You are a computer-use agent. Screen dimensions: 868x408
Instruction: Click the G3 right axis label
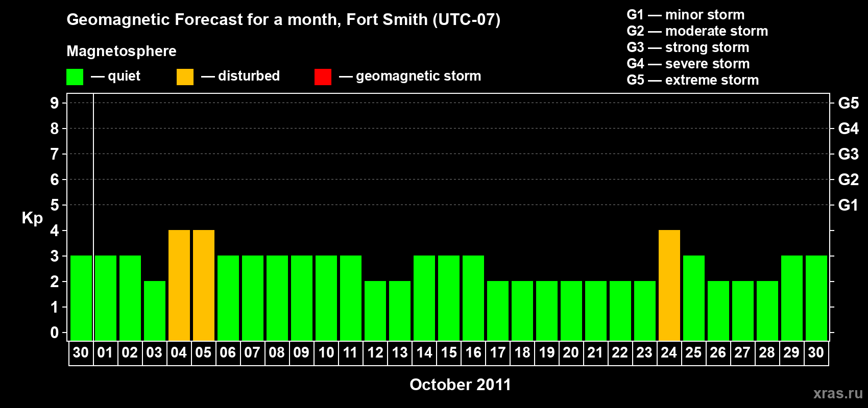(x=849, y=154)
